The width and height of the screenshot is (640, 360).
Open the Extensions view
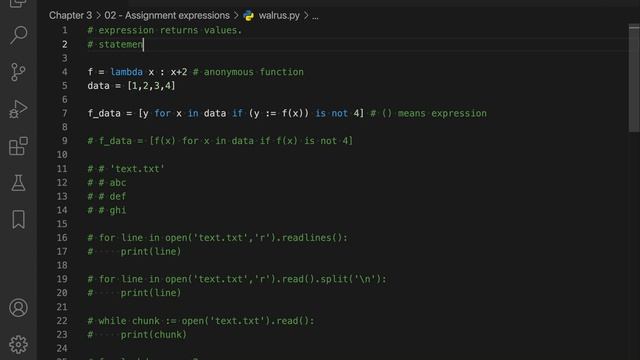18,146
